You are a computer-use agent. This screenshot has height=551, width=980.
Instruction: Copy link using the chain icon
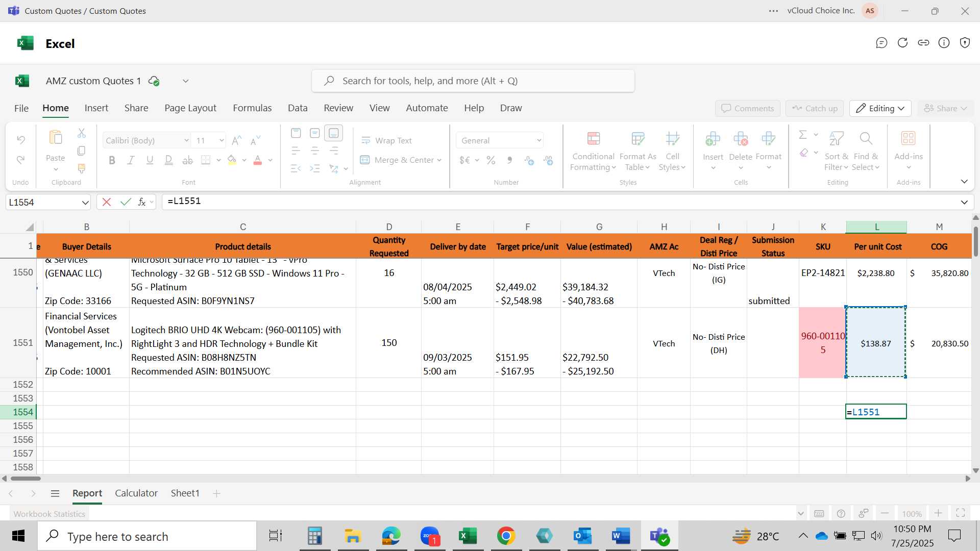(x=923, y=43)
